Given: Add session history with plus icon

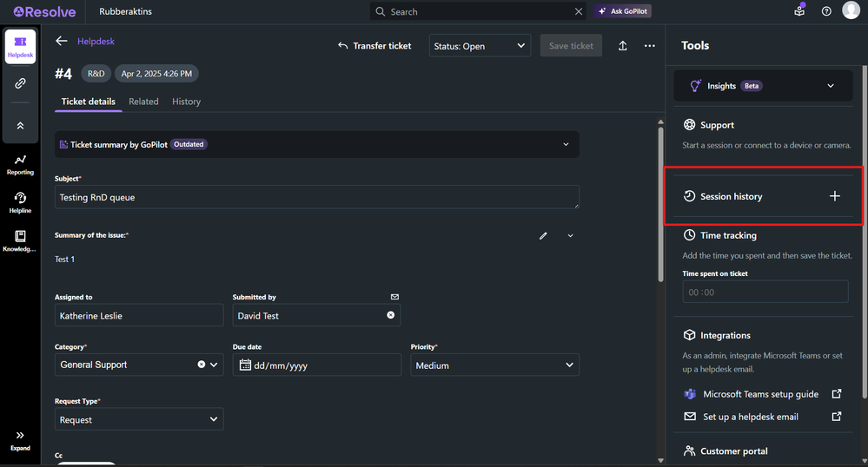Looking at the screenshot, I should (x=834, y=196).
